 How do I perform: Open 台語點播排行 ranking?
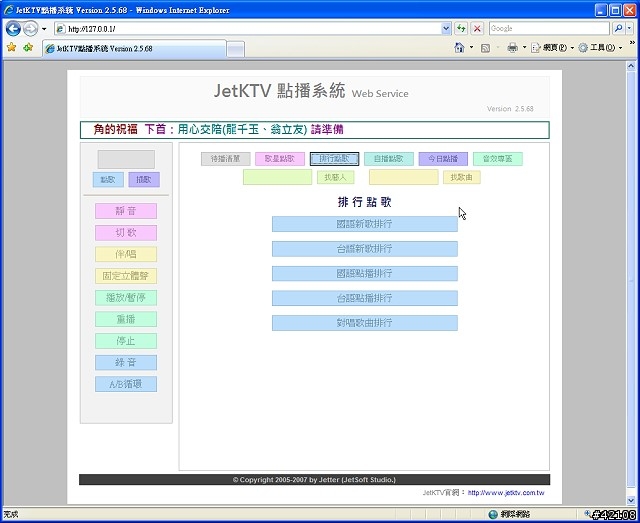(365, 298)
